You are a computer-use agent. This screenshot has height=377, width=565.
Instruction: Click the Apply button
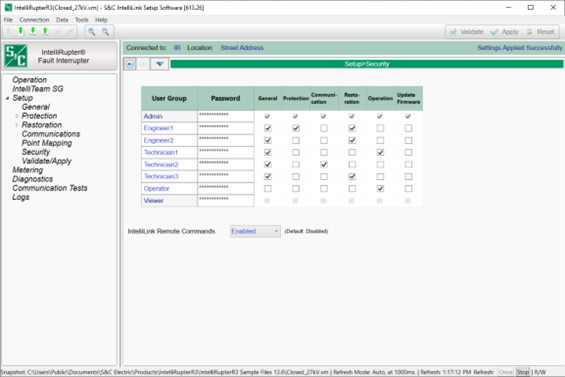[x=504, y=32]
